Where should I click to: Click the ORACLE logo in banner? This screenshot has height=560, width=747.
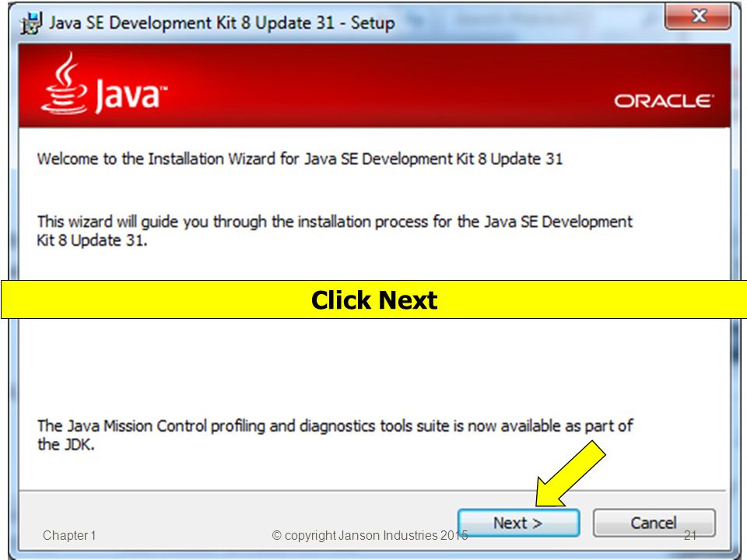(x=664, y=101)
